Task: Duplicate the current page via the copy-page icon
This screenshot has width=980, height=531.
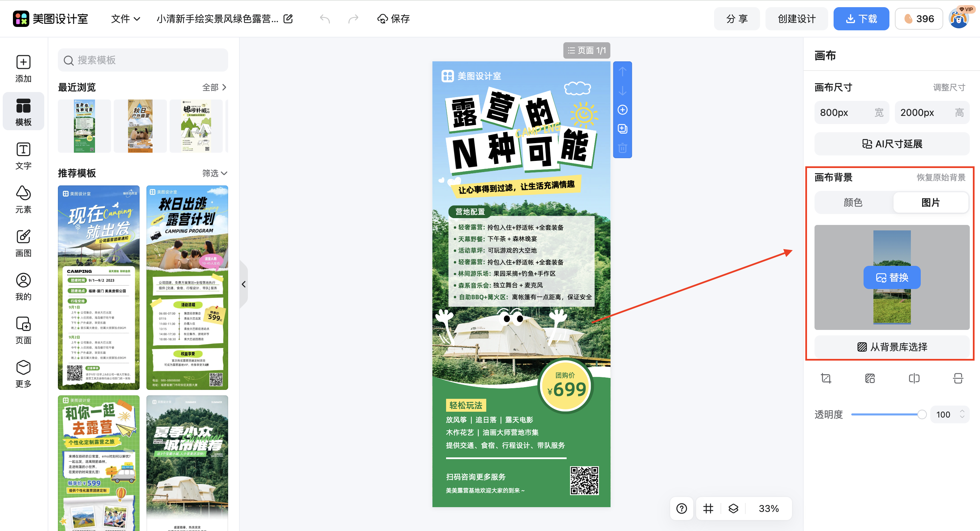Action: [x=622, y=128]
